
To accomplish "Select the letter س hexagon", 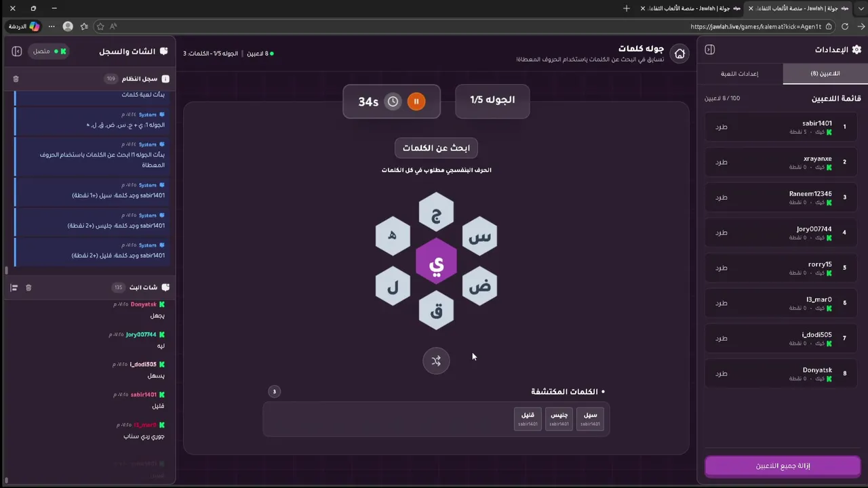I will pos(479,236).
